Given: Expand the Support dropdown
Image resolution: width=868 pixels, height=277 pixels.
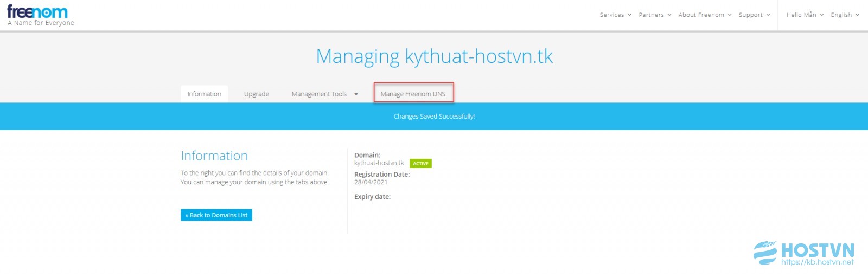Looking at the screenshot, I should 754,15.
